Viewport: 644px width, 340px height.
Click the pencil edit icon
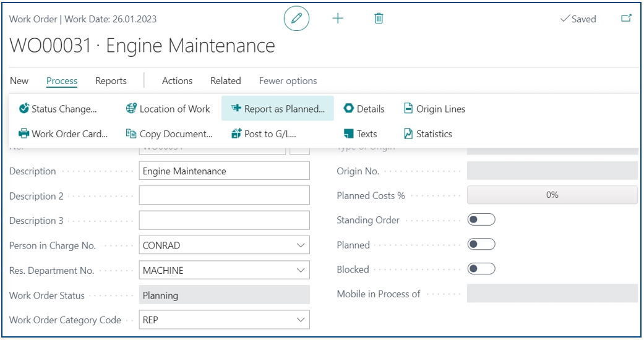coord(296,19)
